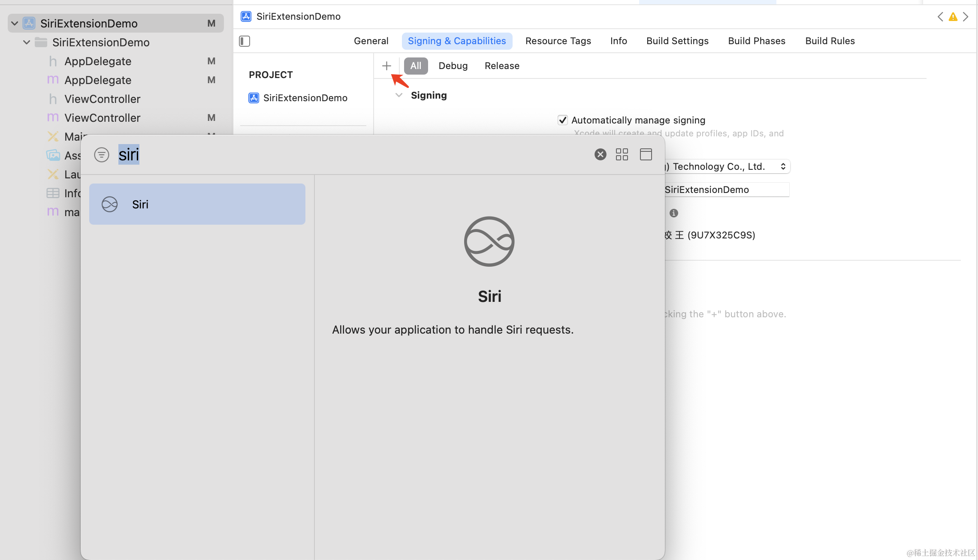The width and height of the screenshot is (978, 560).
Task: Switch capabilities library to grid view
Action: [x=622, y=154]
